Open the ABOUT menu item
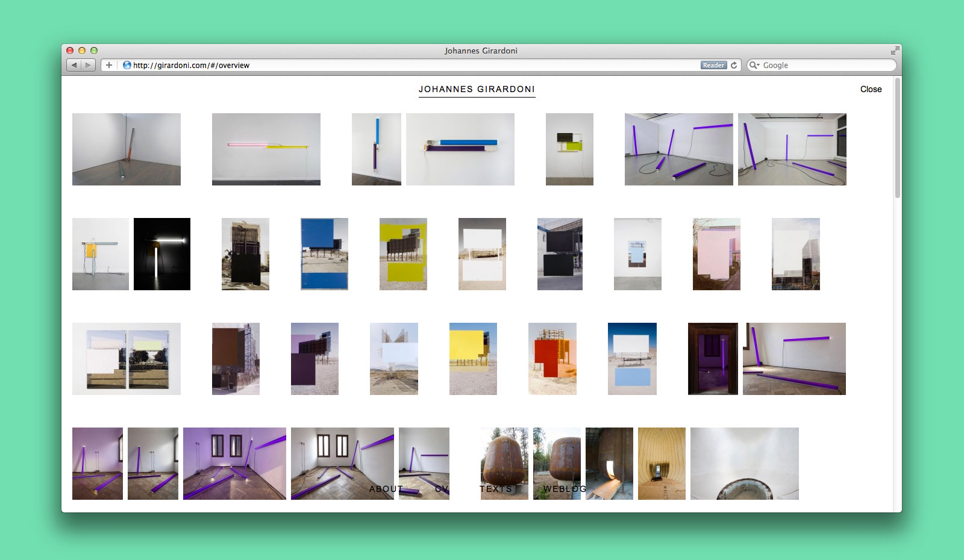 point(386,489)
